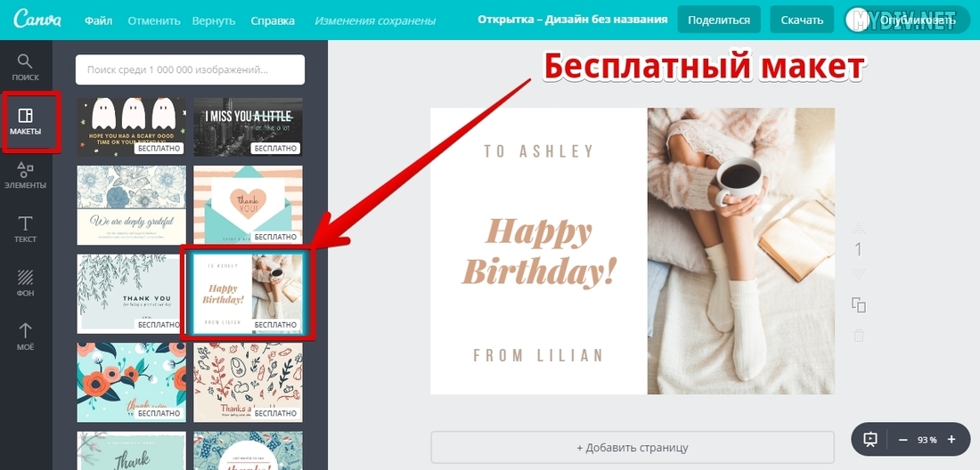The width and height of the screenshot is (980, 470).
Task: Click the Поделиться share button
Action: 719,20
